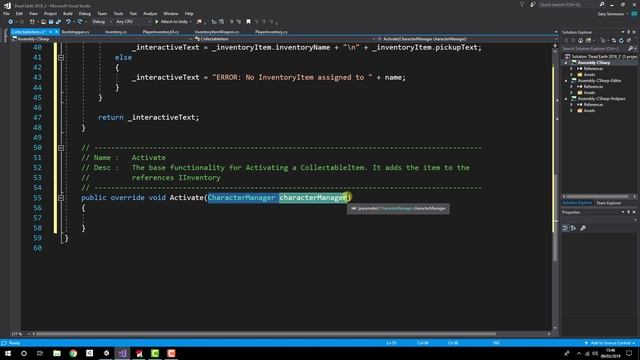Click Add to Source Control in status bar
Image resolution: width=640 pixels, height=360 pixels.
(610, 343)
